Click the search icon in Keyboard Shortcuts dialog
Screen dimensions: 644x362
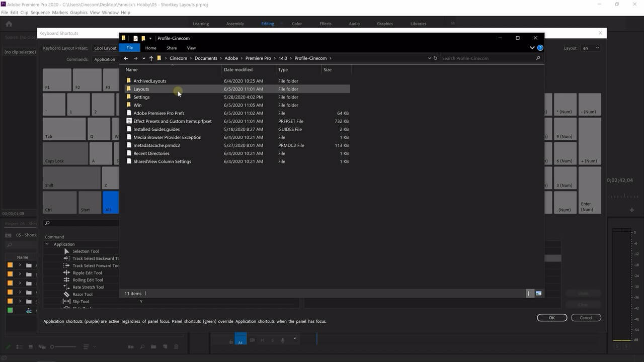(47, 223)
